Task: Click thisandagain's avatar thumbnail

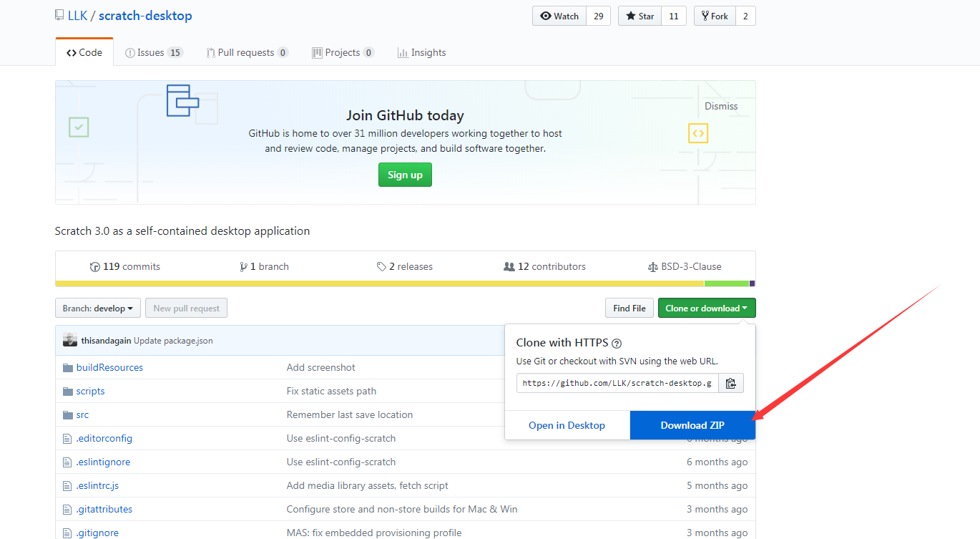Action: coord(70,340)
